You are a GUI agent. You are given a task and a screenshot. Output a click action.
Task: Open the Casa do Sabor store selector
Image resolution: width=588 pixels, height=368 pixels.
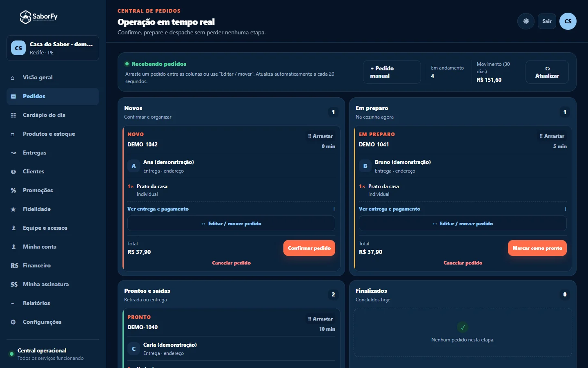[x=53, y=48]
